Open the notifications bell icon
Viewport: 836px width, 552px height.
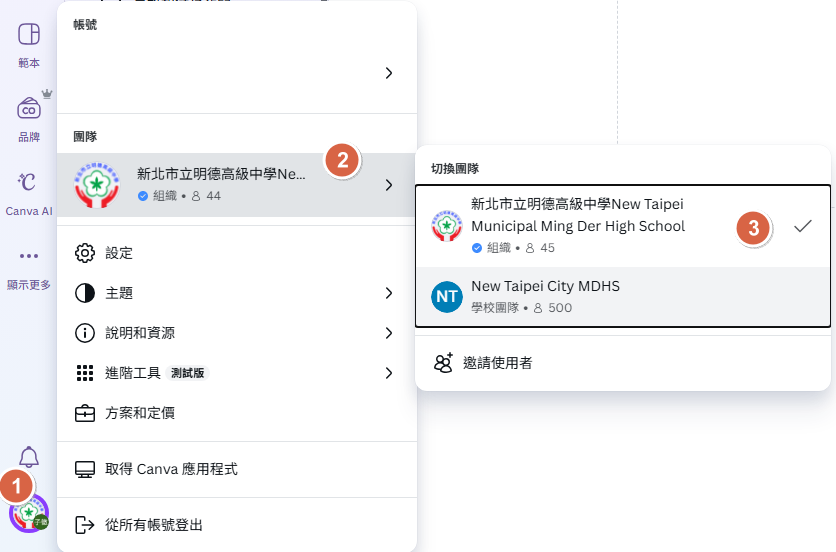pyautogui.click(x=29, y=457)
